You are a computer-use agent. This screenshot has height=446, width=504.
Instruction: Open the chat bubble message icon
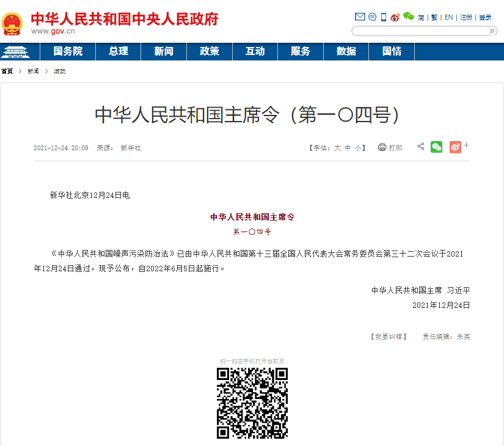(x=372, y=17)
